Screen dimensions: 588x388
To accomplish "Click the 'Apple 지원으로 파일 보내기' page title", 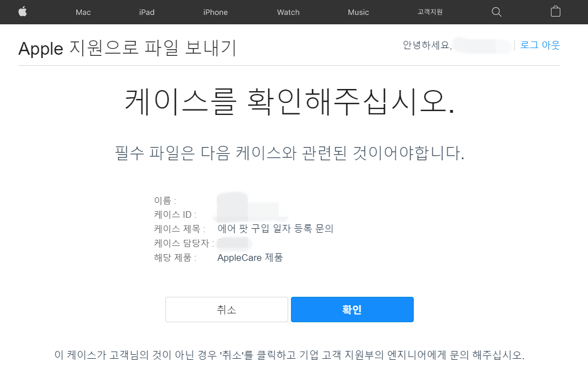I will click(127, 48).
